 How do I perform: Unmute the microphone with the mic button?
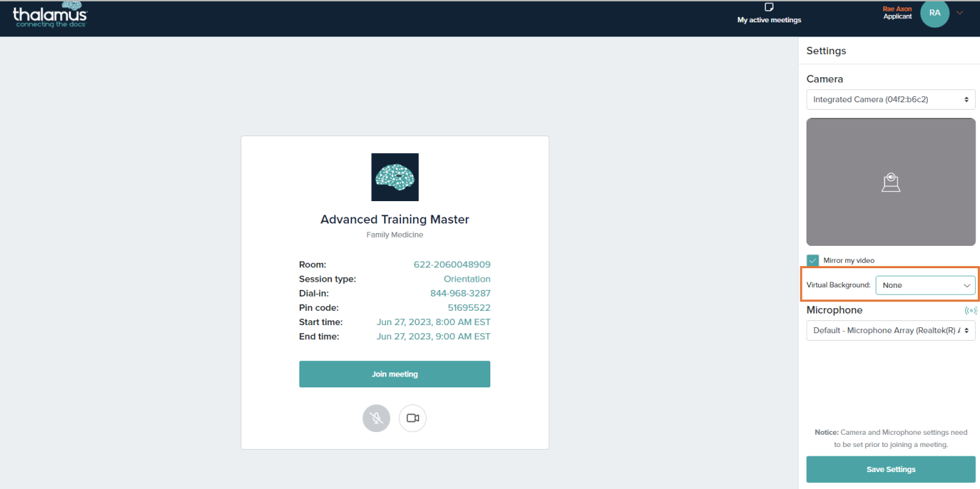377,418
